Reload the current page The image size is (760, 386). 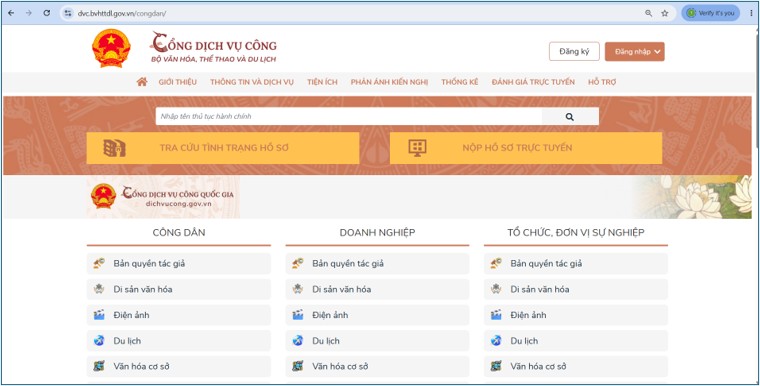pos(47,13)
